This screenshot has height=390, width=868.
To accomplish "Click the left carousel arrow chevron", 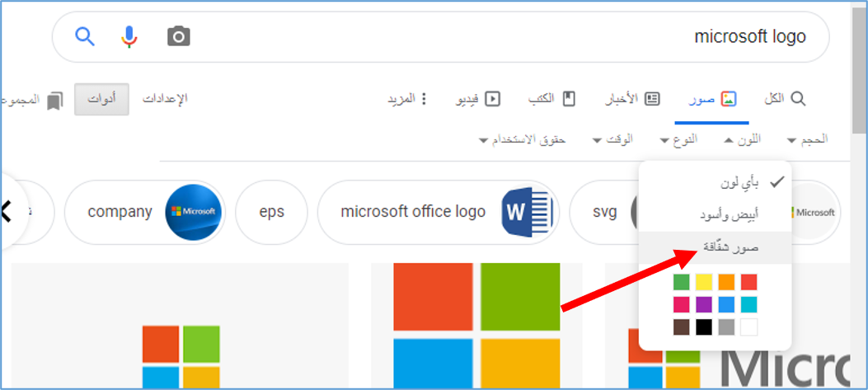I will click(7, 212).
